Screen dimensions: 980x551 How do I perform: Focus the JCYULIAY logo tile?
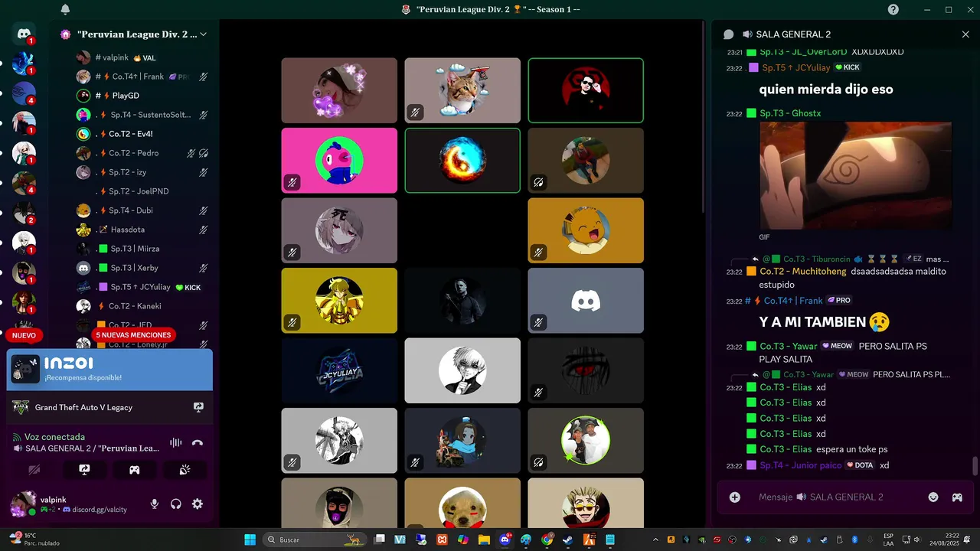339,370
